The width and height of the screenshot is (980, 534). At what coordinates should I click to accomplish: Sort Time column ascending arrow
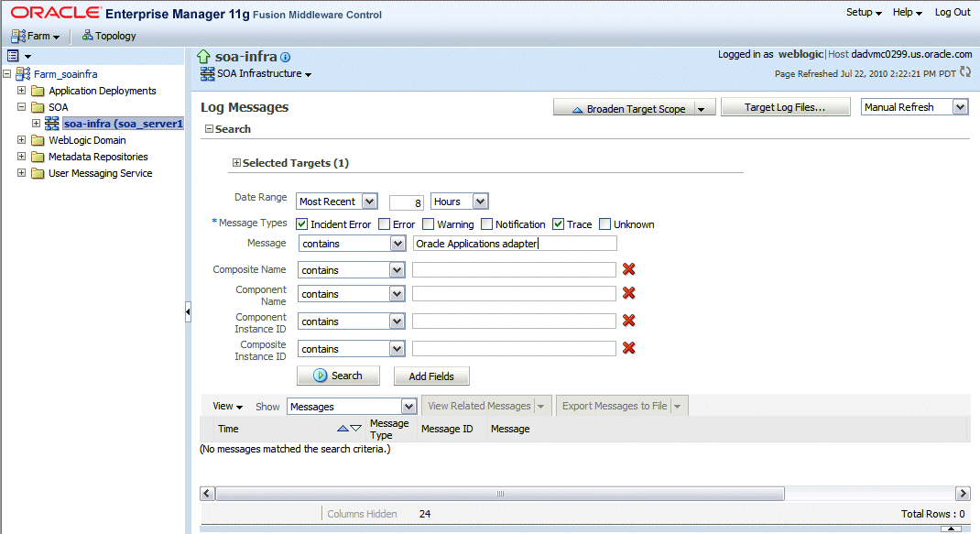pos(343,429)
